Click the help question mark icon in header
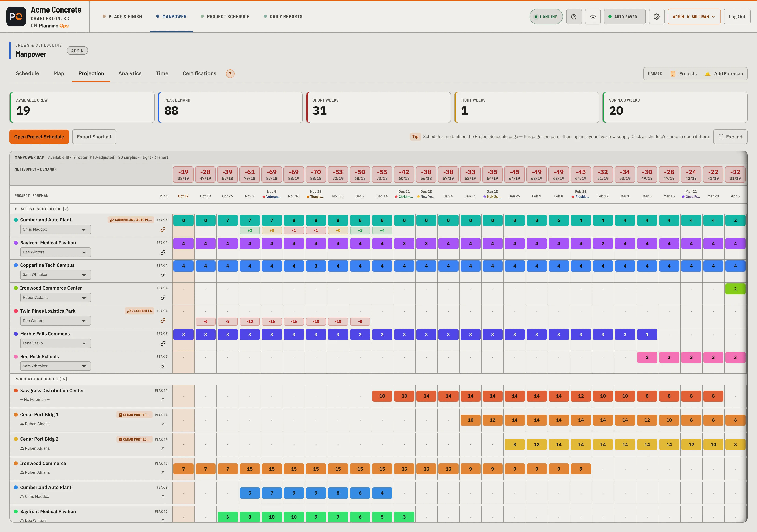757x532 pixels. tap(574, 17)
